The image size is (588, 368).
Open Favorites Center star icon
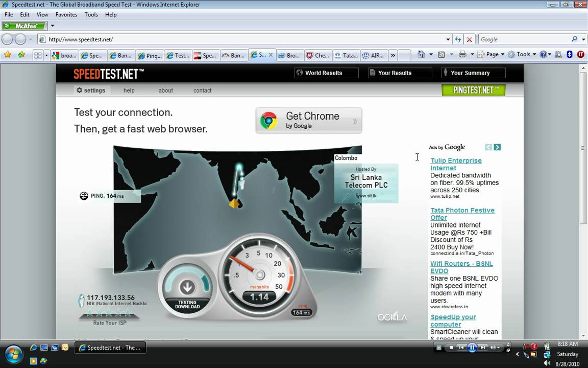(x=8, y=55)
